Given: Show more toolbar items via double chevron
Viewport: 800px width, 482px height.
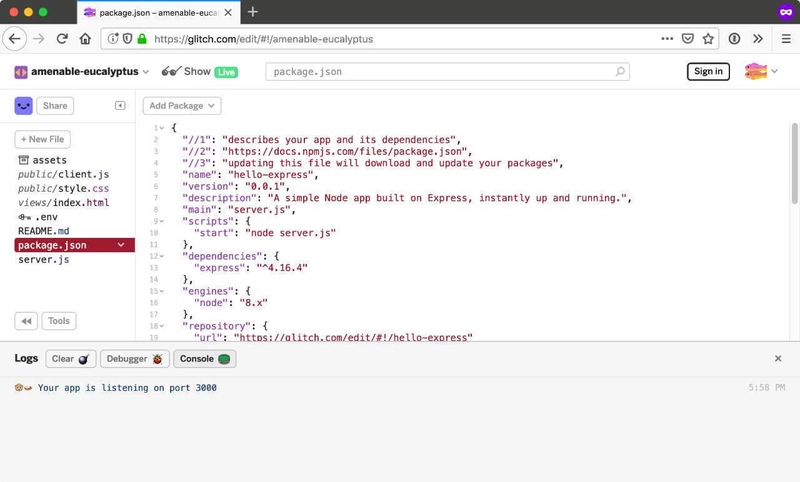Looking at the screenshot, I should coord(758,39).
